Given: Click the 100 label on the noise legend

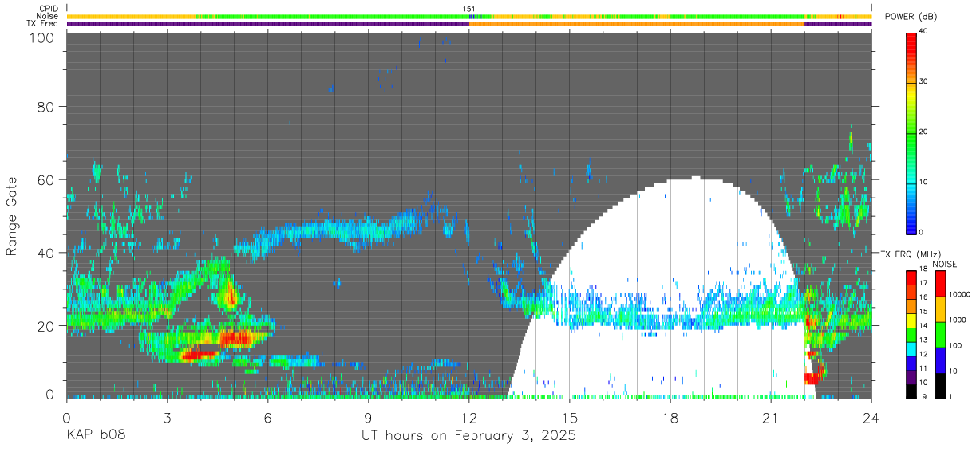Looking at the screenshot, I should coord(954,346).
